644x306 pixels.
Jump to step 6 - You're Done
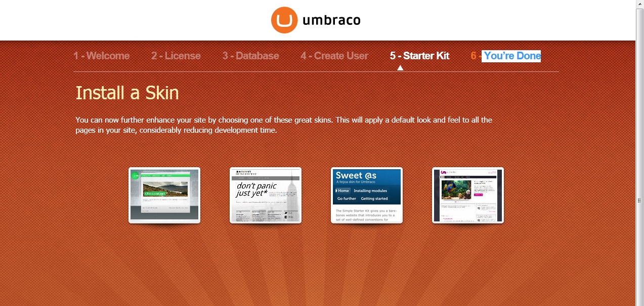tap(506, 56)
